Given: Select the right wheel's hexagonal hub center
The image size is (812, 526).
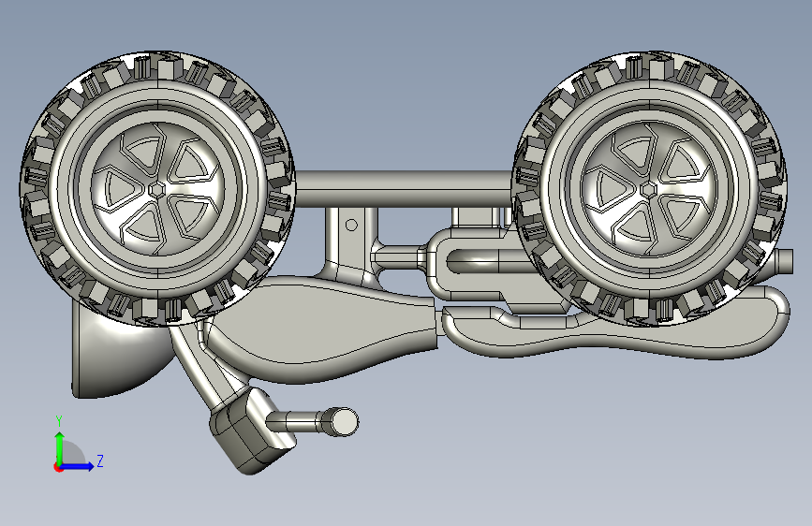Looking at the screenshot, I should point(647,190).
